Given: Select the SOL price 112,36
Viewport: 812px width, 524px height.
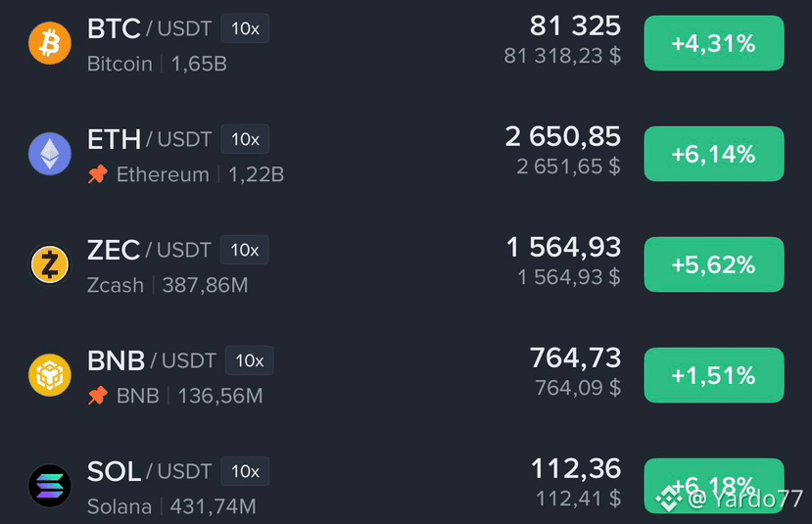Looking at the screenshot, I should click(576, 468).
